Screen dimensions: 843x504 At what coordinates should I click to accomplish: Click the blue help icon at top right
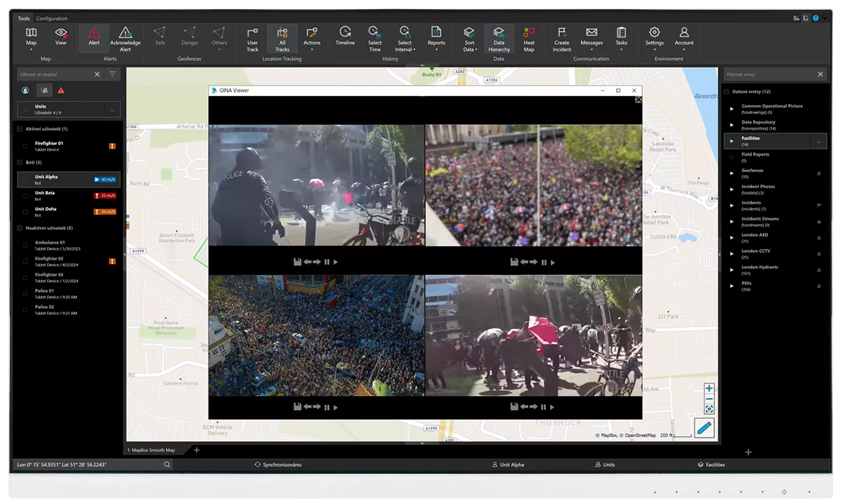tap(816, 18)
